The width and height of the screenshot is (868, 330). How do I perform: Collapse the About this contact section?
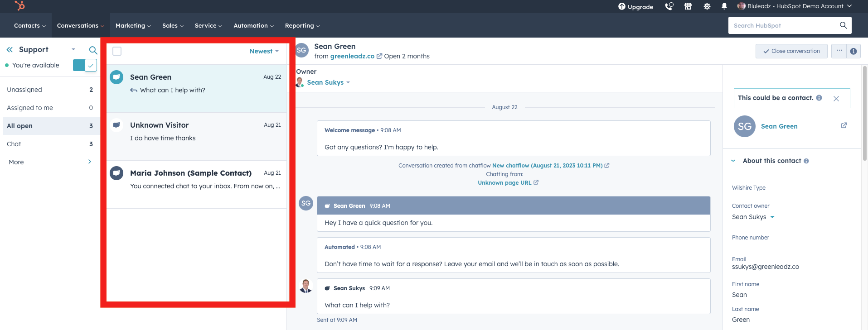coord(733,161)
